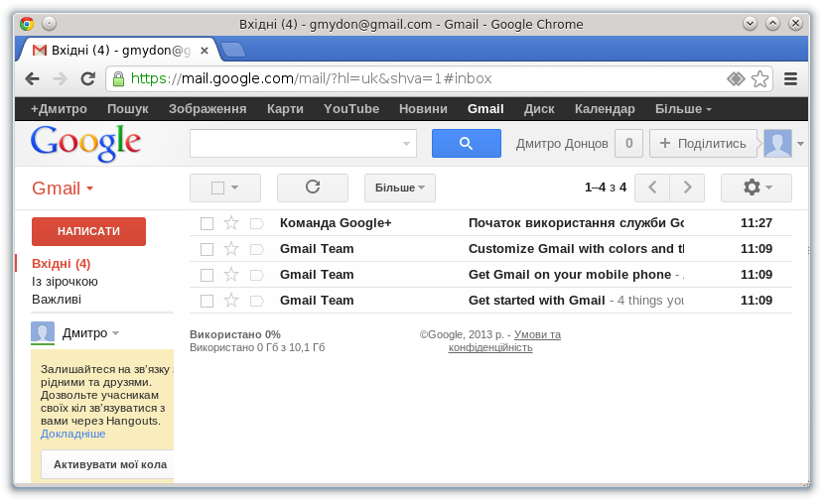Open the Із зірочкою starred folder
The image size is (826, 504).
click(x=65, y=281)
